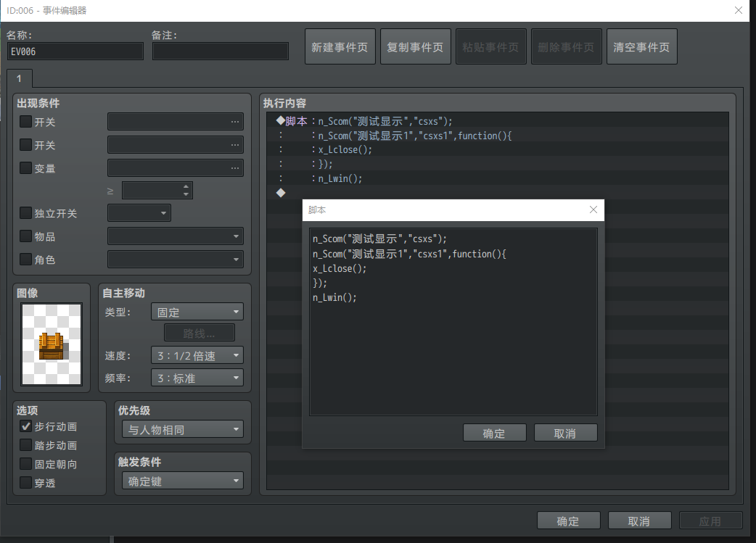Open the 类型 movement type dropdown
The width and height of the screenshot is (756, 543).
(x=197, y=312)
